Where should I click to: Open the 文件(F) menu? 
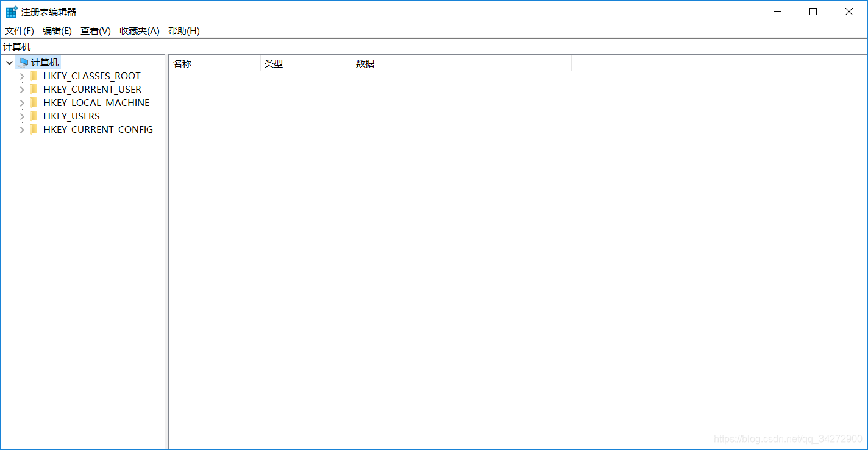click(x=20, y=31)
